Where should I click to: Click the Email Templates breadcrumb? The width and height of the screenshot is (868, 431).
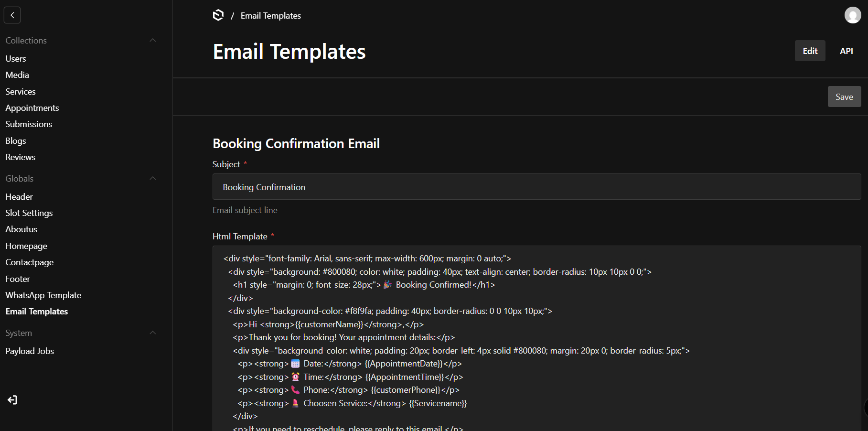[270, 16]
